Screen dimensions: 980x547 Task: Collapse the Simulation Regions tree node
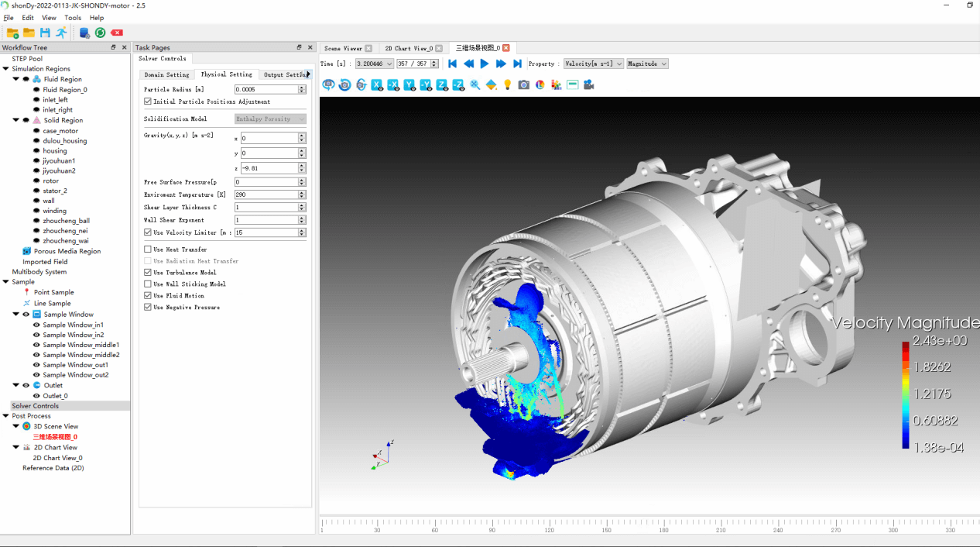[6, 69]
